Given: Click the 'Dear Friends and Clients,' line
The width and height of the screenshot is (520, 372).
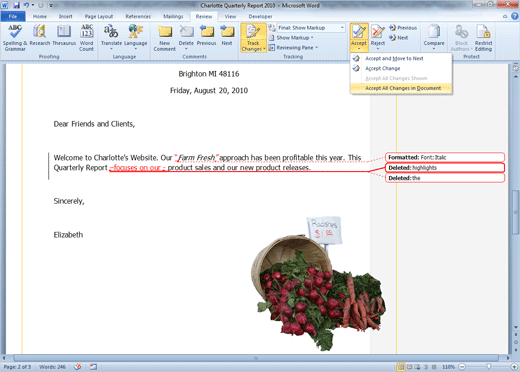Looking at the screenshot, I should point(94,124).
